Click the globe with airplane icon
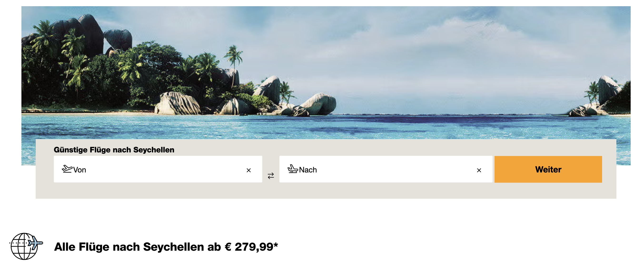 (x=26, y=246)
